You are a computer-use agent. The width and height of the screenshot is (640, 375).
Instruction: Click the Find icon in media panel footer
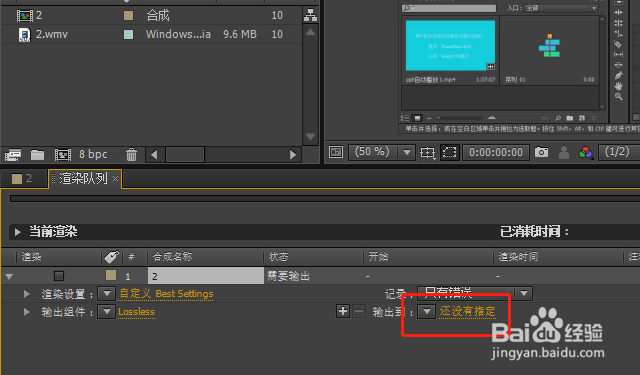(558, 118)
